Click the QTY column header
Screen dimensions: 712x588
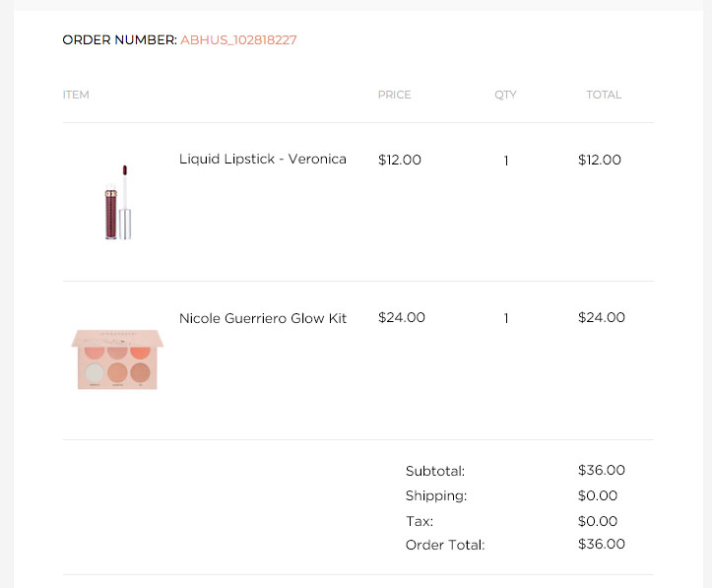tap(505, 95)
